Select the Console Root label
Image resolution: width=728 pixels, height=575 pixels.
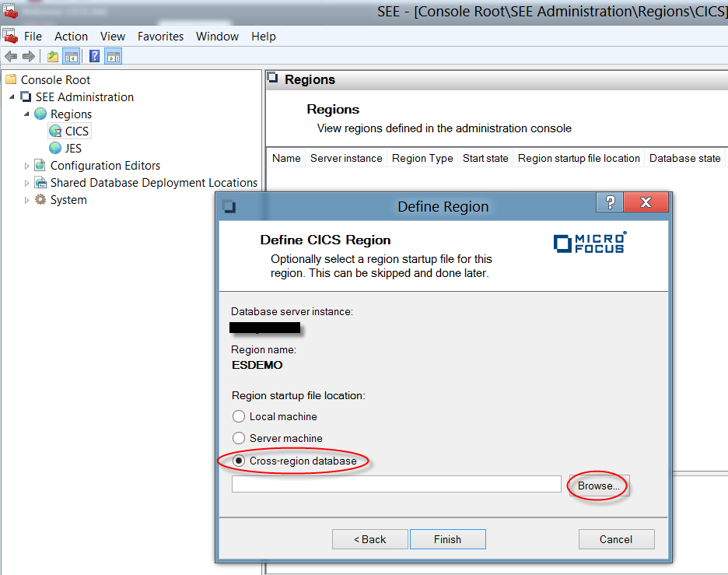55,80
